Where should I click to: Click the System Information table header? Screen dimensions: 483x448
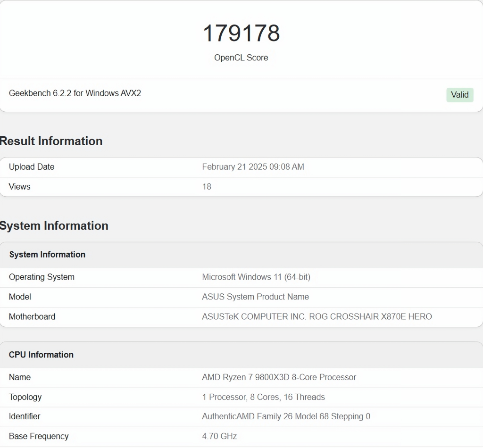point(47,255)
